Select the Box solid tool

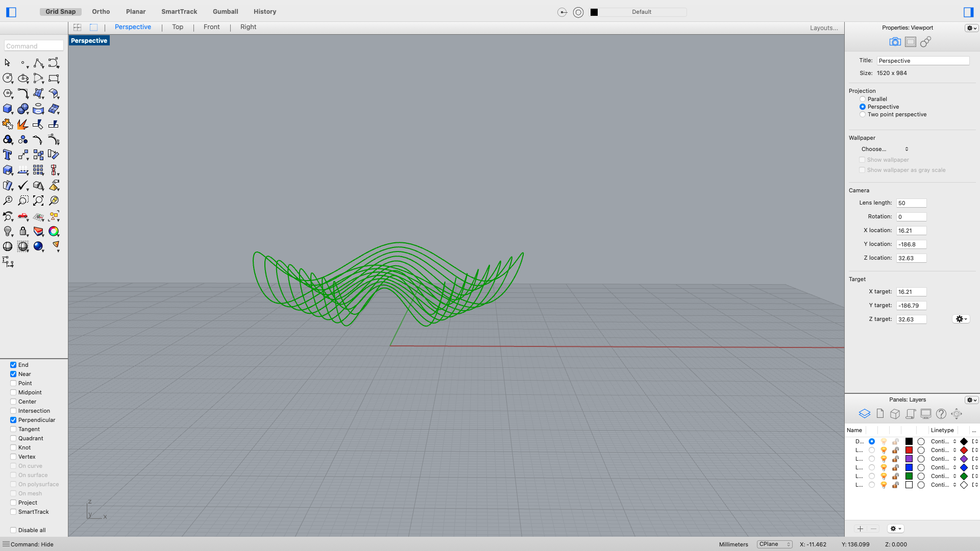pyautogui.click(x=7, y=109)
